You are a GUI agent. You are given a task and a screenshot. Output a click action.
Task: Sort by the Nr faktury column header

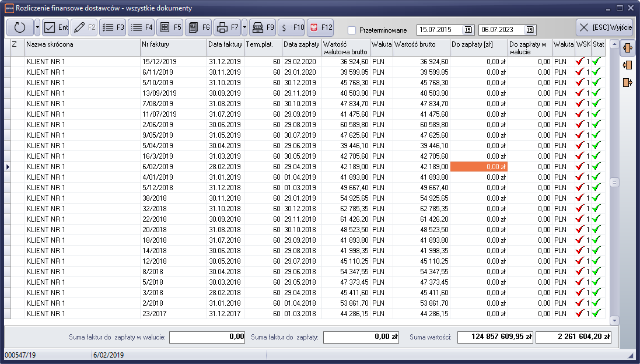[x=173, y=44]
